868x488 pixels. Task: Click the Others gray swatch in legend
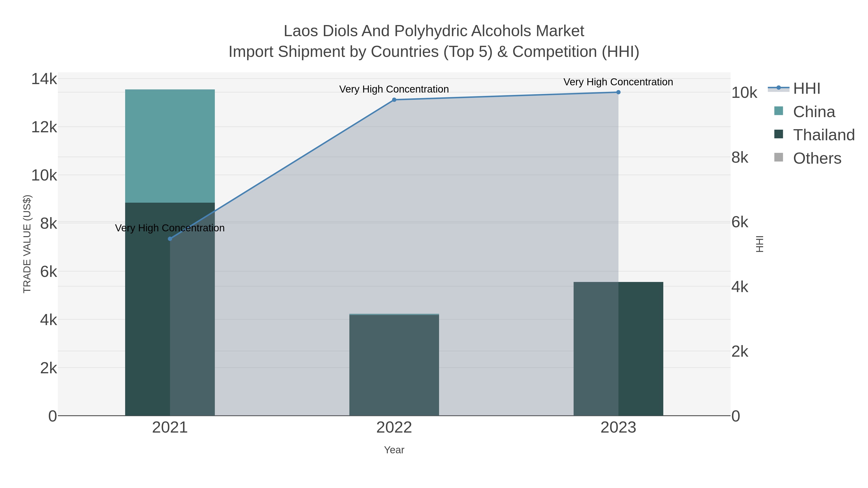click(779, 157)
